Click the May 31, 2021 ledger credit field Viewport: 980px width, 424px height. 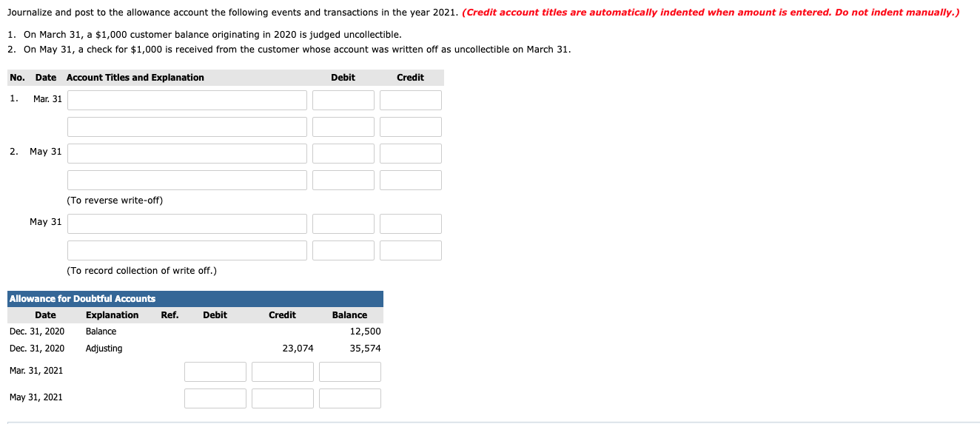(283, 398)
